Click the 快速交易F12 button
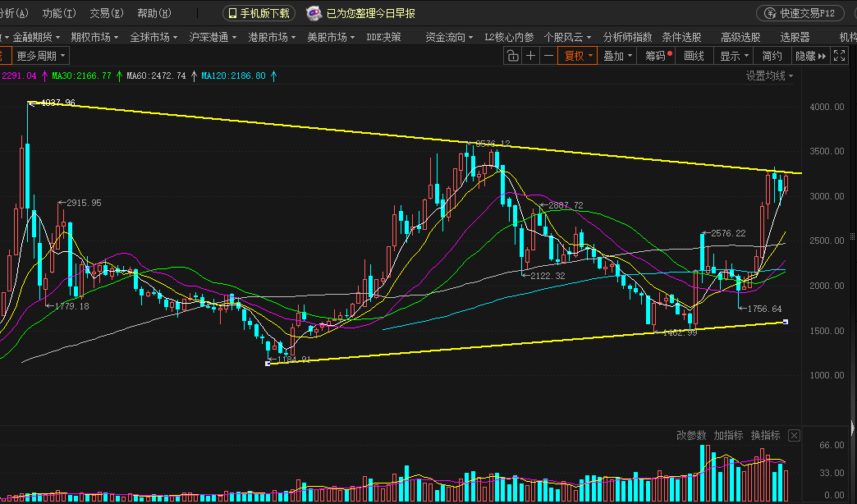The height and width of the screenshot is (504, 857). [x=800, y=13]
